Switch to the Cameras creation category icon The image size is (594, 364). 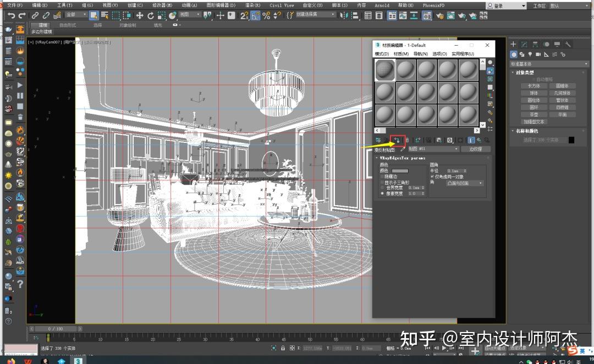tap(538, 54)
